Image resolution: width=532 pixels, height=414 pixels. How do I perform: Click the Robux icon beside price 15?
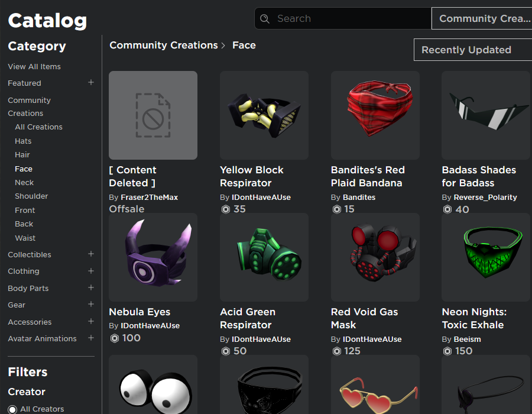tap(336, 209)
